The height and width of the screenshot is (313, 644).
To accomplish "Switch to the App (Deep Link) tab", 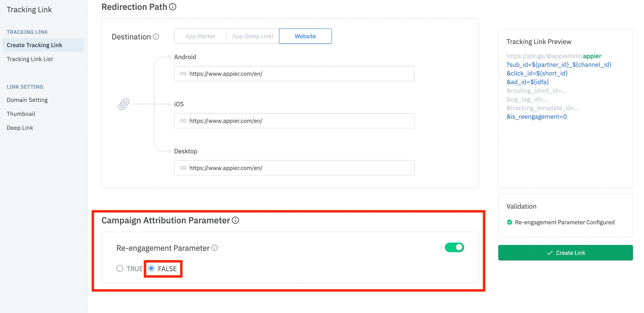I will pyautogui.click(x=253, y=36).
